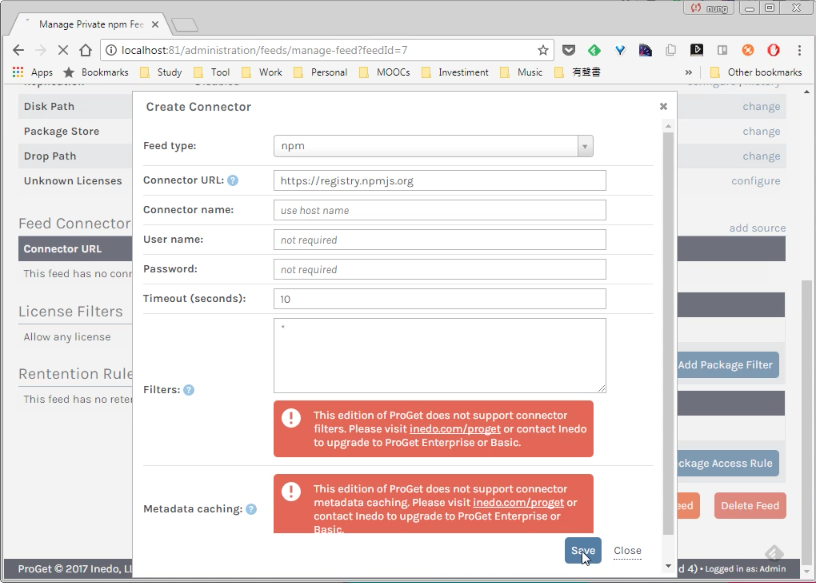Click configure for Unknown Licenses
The width and height of the screenshot is (816, 583).
(756, 181)
